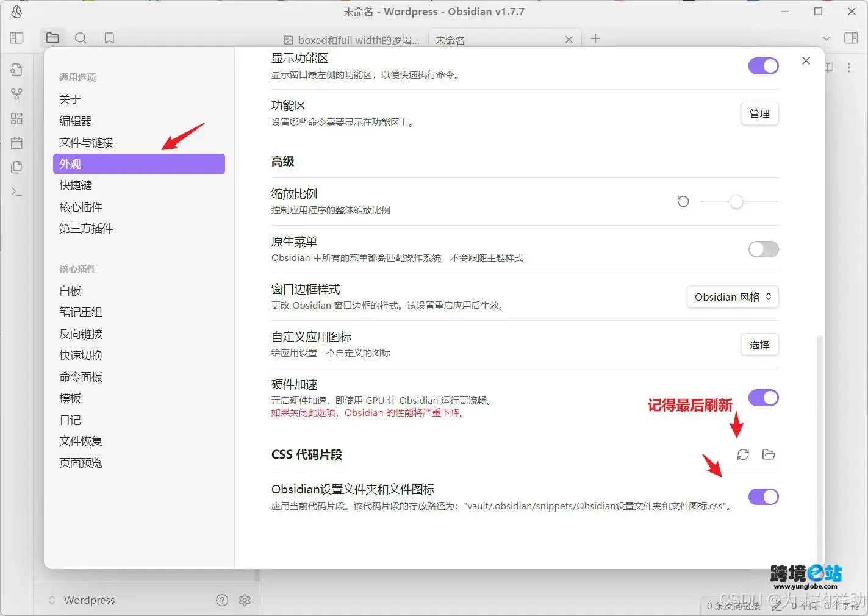Open quick switcher ribbon icon

click(16, 70)
